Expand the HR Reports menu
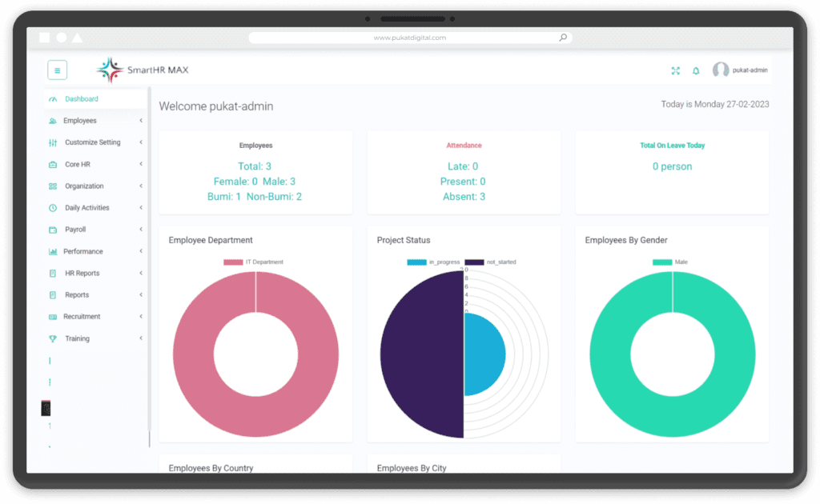 [x=143, y=273]
